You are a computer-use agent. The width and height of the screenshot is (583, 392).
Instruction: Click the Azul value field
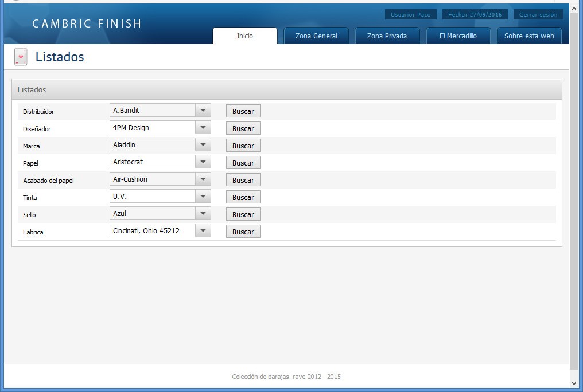tap(153, 213)
